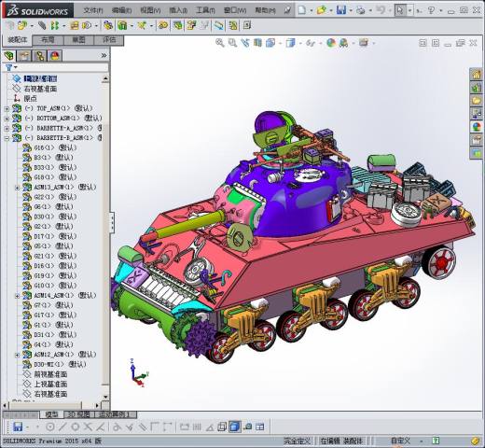The height and width of the screenshot is (448, 485).
Task: Open the View Orientation cube icon
Action: [x=270, y=43]
